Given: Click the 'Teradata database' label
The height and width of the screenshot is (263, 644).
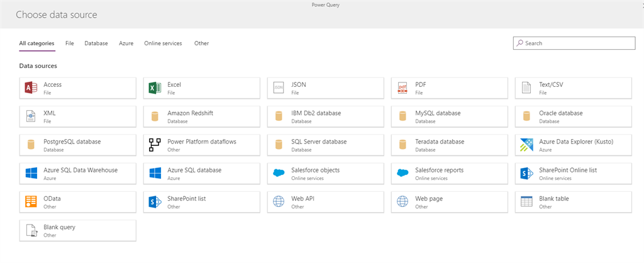Looking at the screenshot, I should [x=440, y=142].
